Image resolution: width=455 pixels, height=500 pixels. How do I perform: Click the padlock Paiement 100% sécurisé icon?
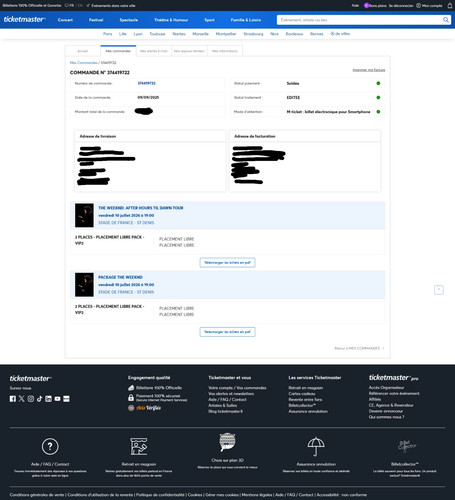(131, 397)
